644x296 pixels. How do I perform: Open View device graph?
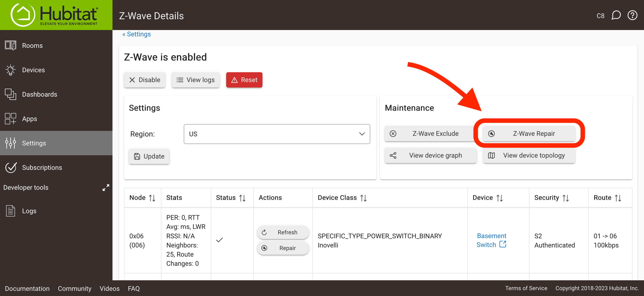[431, 155]
